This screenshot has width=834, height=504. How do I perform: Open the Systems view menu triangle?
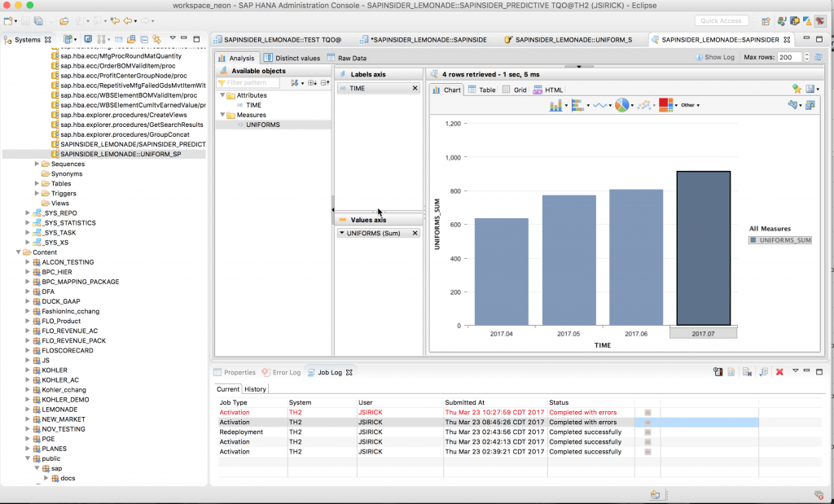coord(173,39)
